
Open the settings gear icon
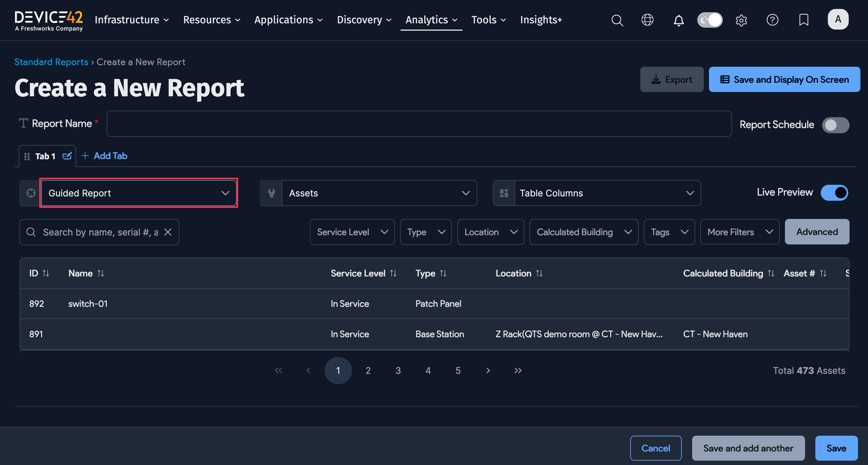click(741, 20)
